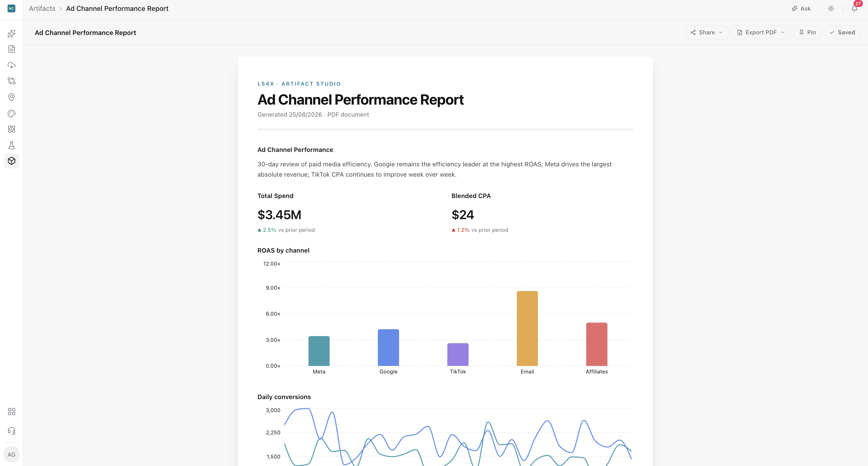Expand the Export PDF dropdown
Screen dimensions: 868x466
pos(761,32)
